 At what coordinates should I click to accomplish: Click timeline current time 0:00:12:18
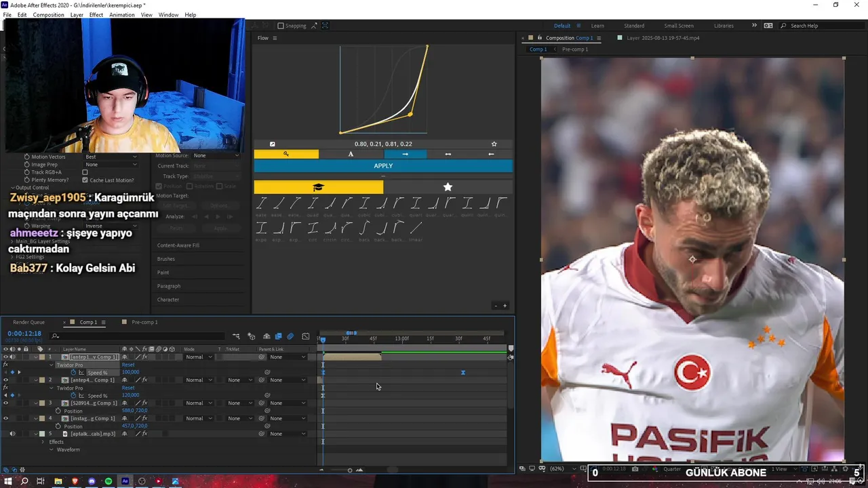click(24, 333)
